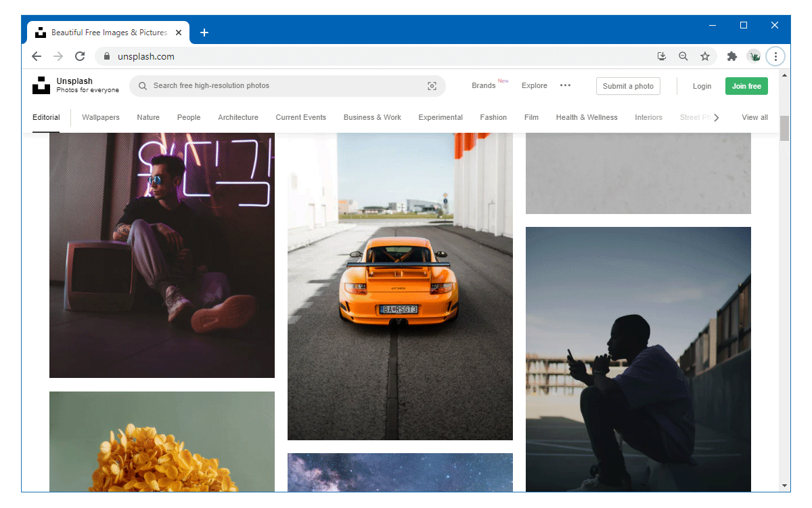Click the Join free button
Image resolution: width=812 pixels, height=508 pixels.
[746, 86]
